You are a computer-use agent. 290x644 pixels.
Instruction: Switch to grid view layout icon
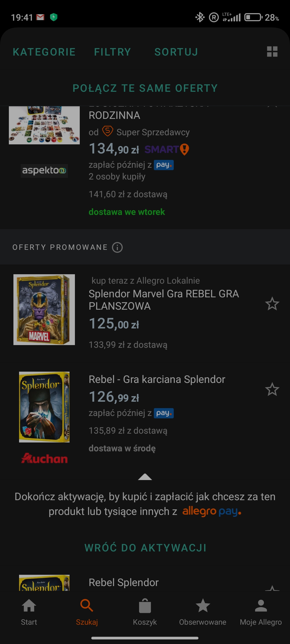[x=272, y=52]
